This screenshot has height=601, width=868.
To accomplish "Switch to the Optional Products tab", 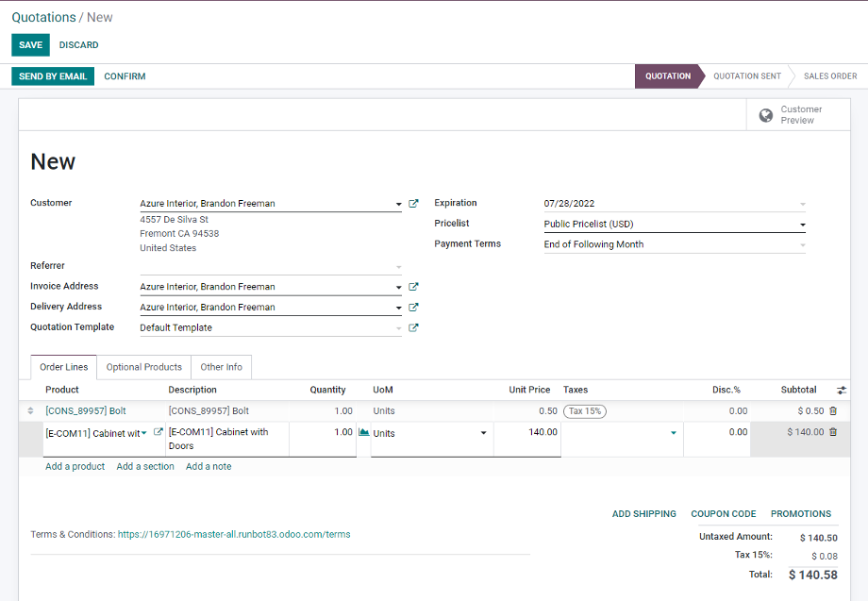I will point(143,367).
